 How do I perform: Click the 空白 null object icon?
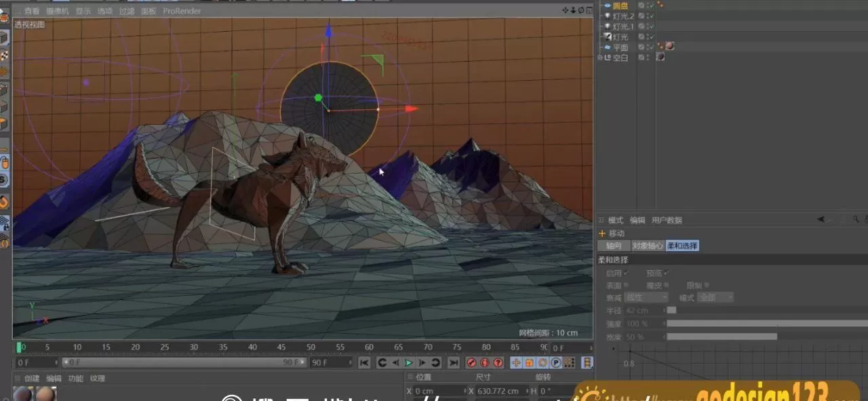point(609,58)
